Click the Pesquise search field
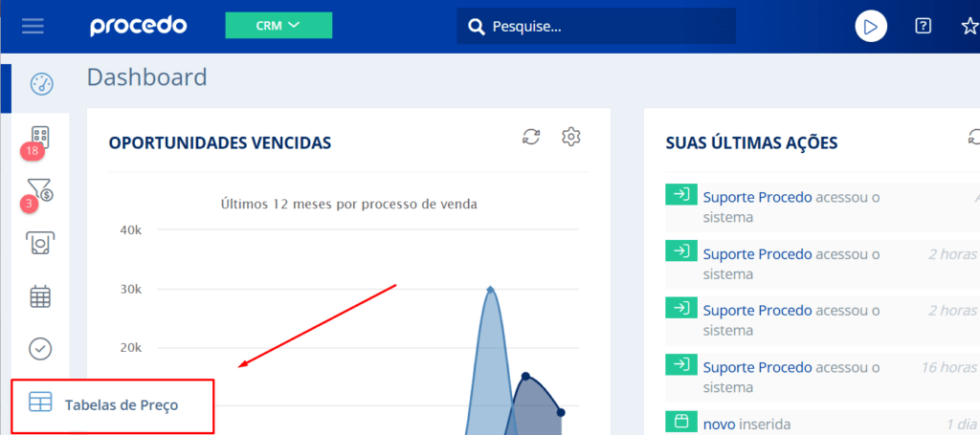Image resolution: width=980 pixels, height=435 pixels. click(596, 26)
